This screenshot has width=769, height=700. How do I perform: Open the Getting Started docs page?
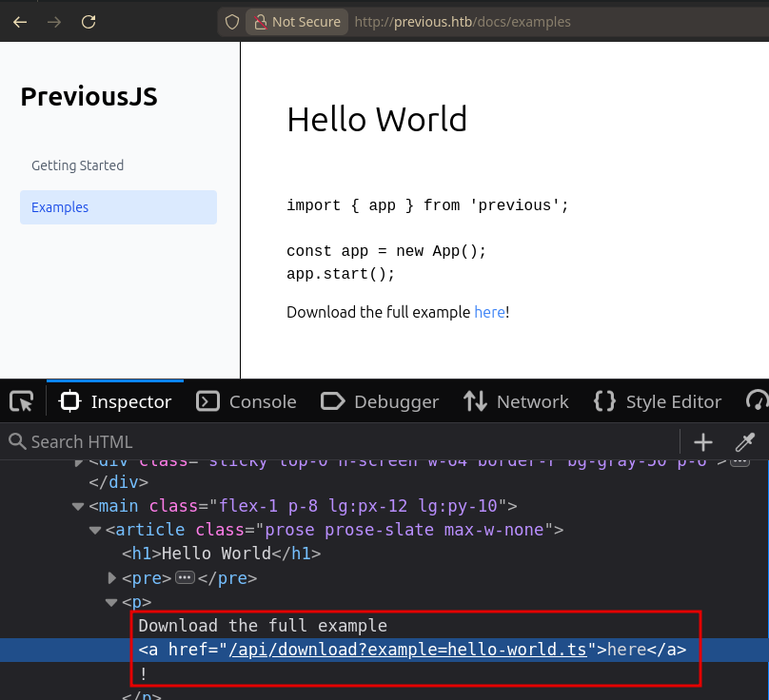coord(78,165)
